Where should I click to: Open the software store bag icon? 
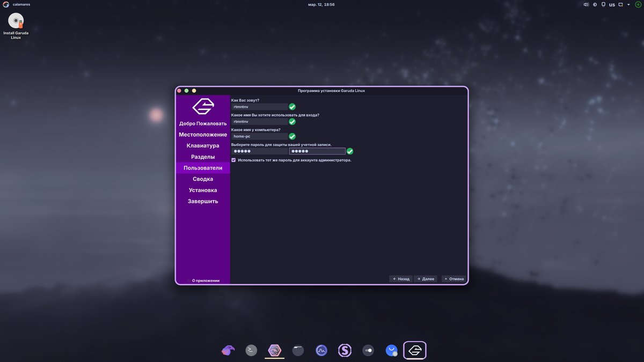(x=391, y=350)
